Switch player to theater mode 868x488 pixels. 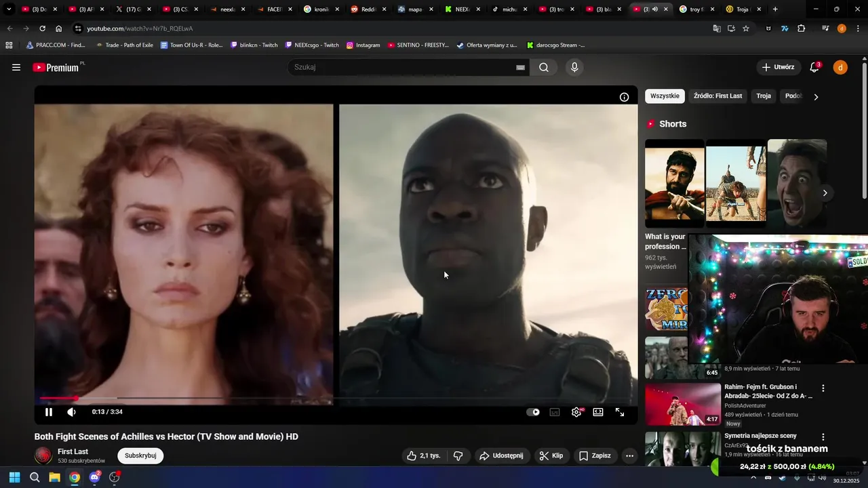click(x=598, y=412)
